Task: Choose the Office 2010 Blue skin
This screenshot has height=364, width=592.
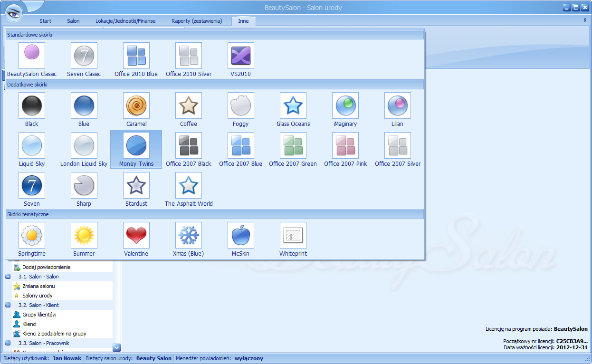Action: click(136, 60)
